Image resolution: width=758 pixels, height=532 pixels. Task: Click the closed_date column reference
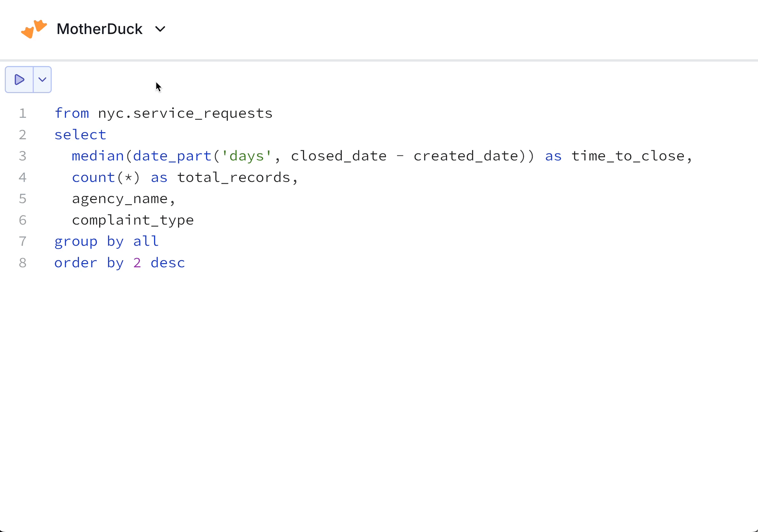pyautogui.click(x=338, y=156)
